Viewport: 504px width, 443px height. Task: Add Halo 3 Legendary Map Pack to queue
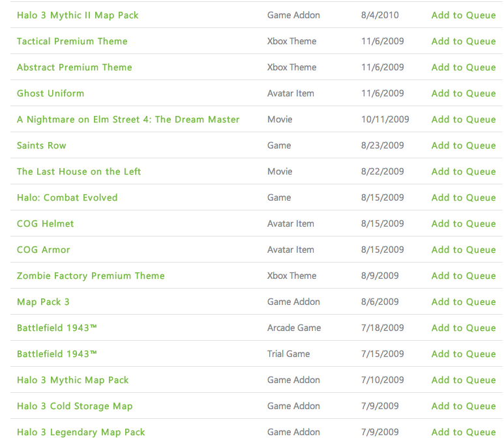pos(464,432)
